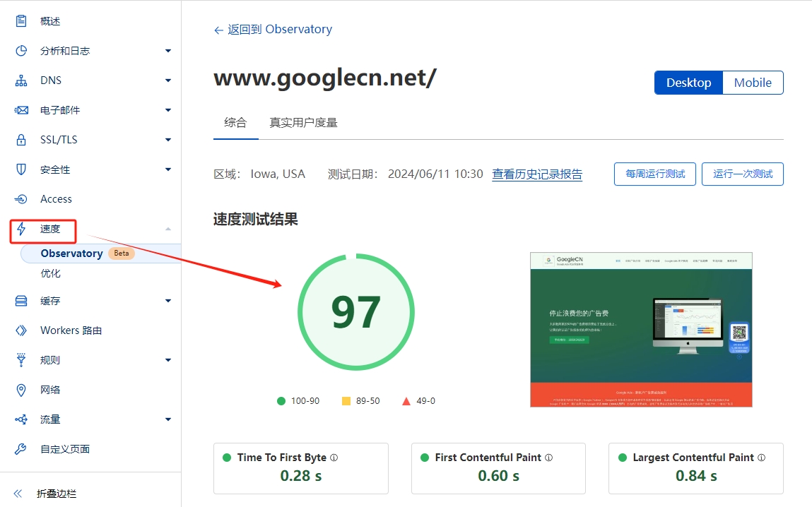Select the 综合 tab

click(x=235, y=123)
